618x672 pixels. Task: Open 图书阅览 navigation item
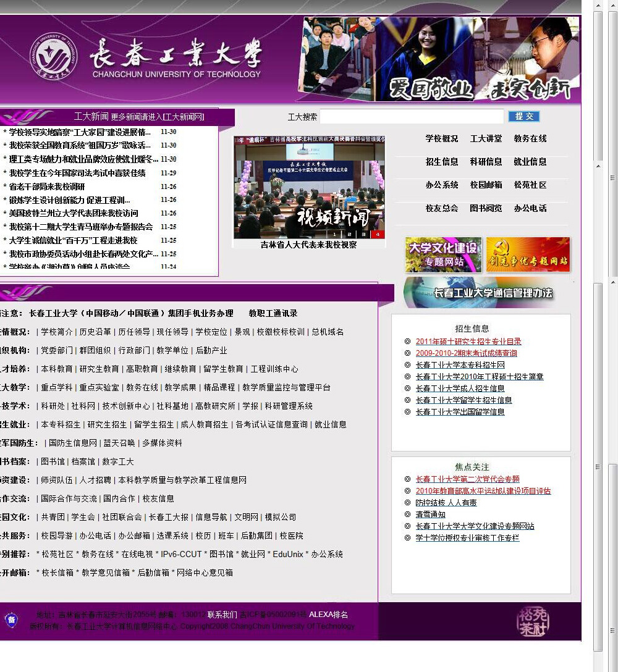tap(486, 209)
